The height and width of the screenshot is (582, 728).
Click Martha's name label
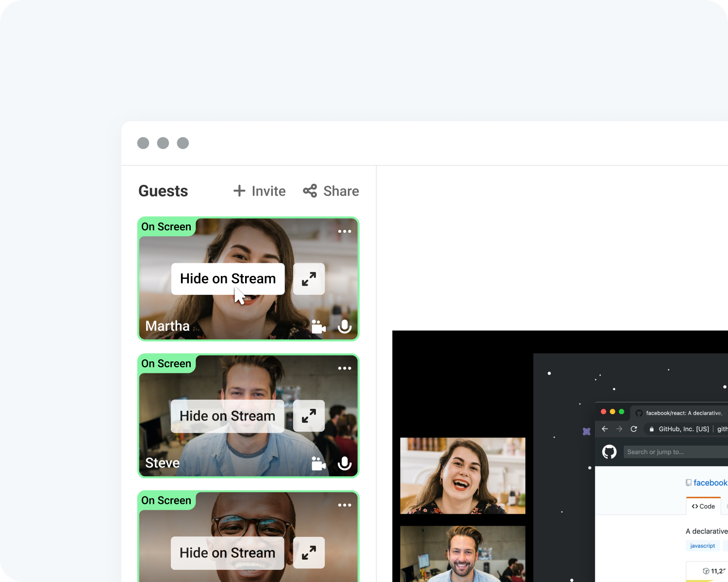coord(167,326)
